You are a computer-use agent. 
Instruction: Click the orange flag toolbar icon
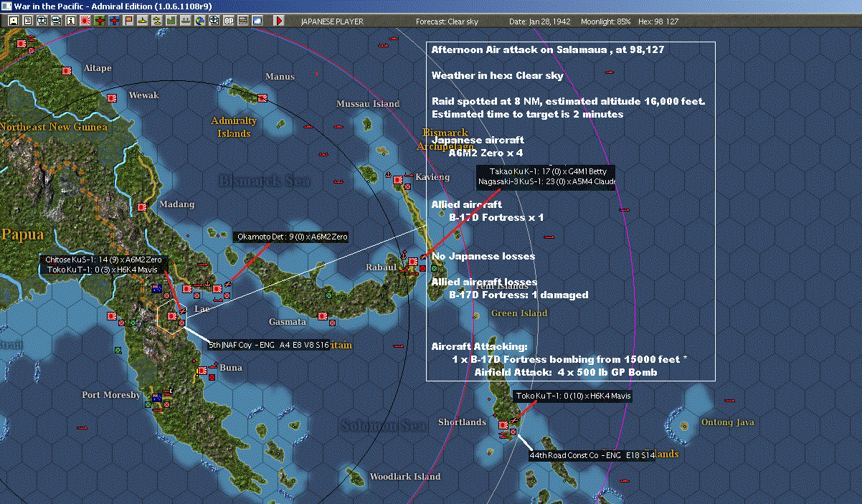tap(128, 21)
